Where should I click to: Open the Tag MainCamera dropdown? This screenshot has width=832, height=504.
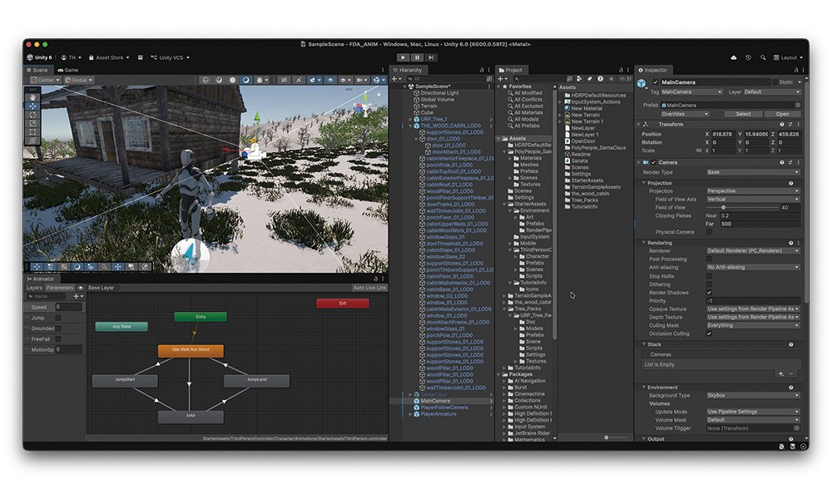[691, 91]
